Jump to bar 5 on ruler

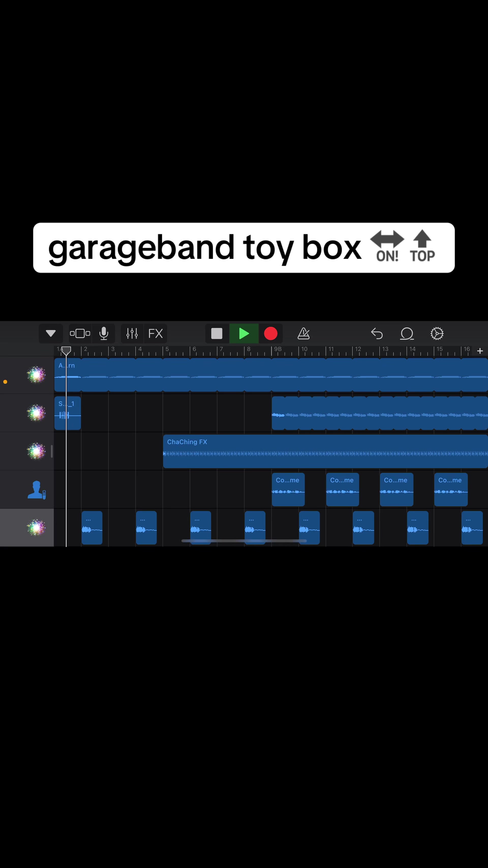[167, 349]
